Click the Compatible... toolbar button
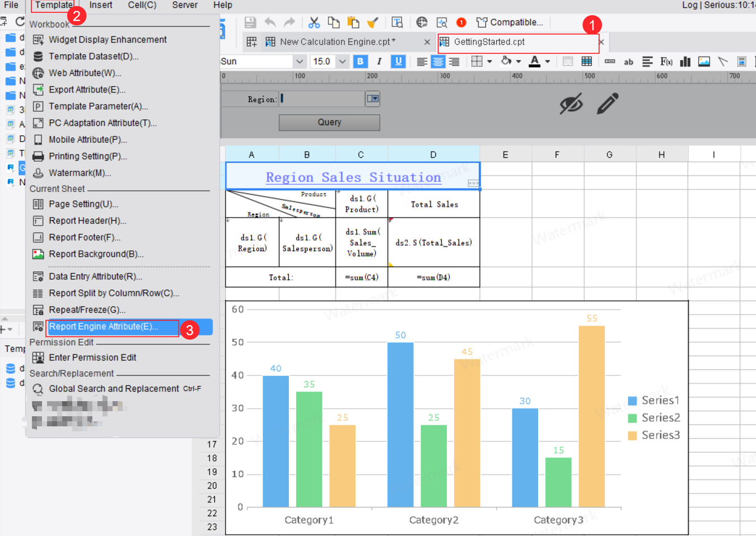 510,22
